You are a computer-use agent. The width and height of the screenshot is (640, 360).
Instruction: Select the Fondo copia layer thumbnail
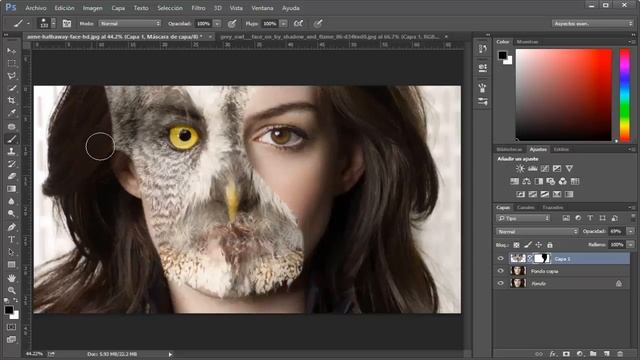coord(518,271)
